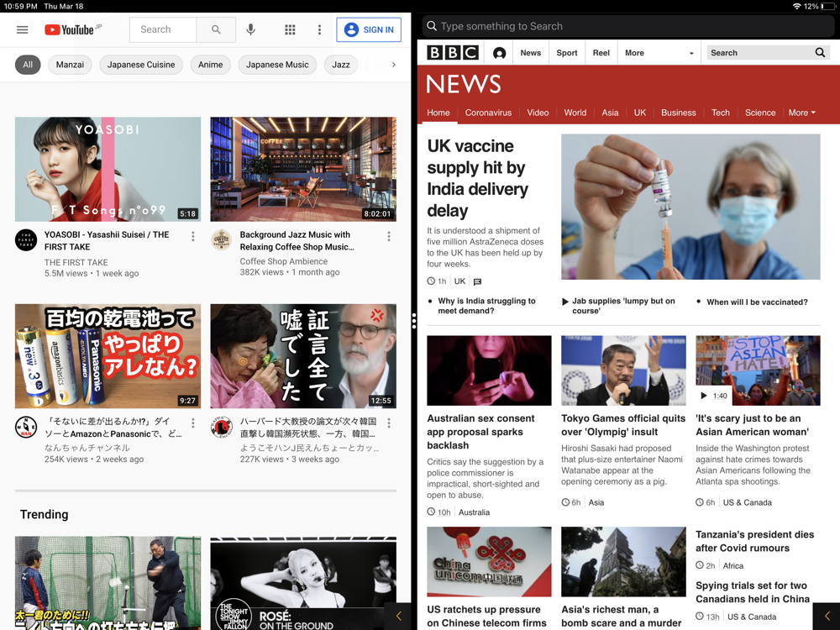
Task: Open options for the 12:55 video
Action: click(x=389, y=423)
